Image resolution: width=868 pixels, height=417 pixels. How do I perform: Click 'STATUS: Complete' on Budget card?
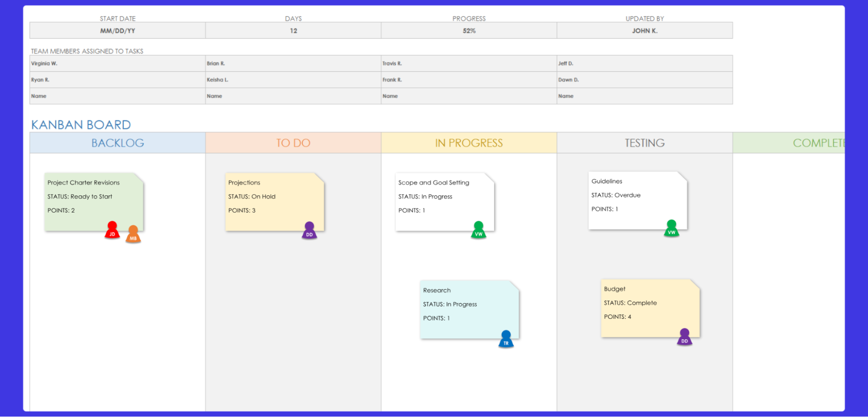630,303
